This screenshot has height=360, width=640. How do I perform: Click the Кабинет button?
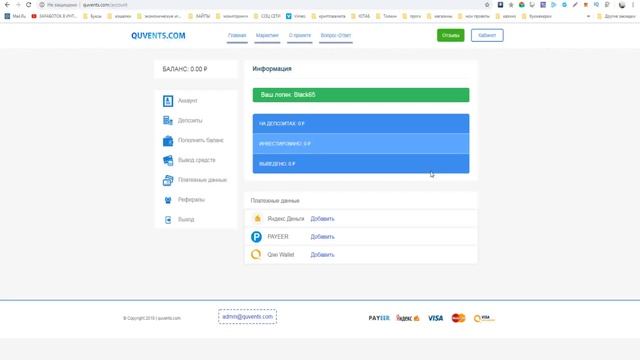click(487, 36)
